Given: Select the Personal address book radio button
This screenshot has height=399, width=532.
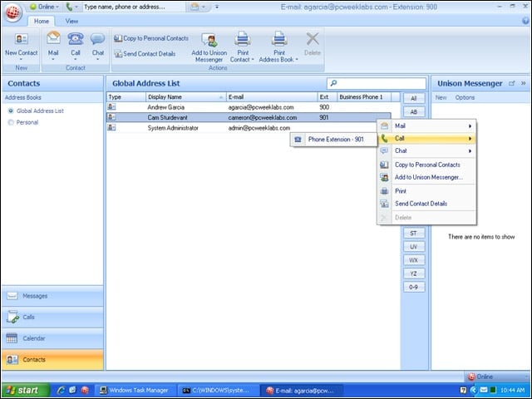Looking at the screenshot, I should click(x=11, y=122).
